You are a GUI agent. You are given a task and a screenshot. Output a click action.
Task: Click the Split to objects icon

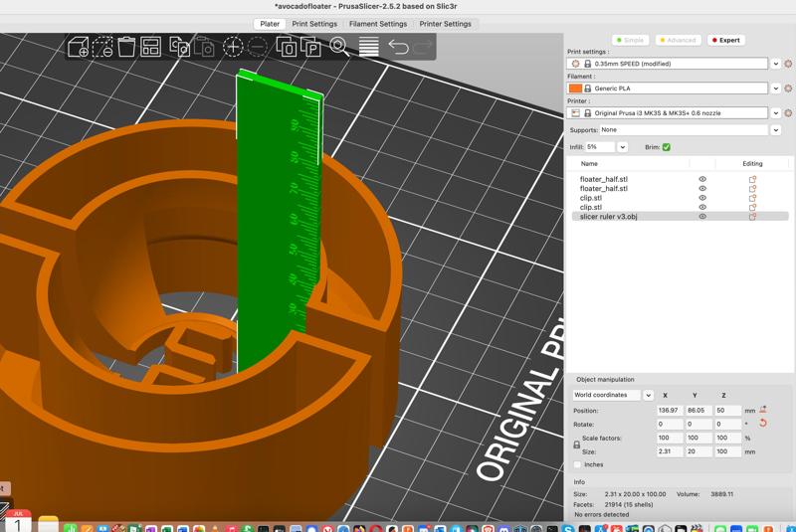click(x=287, y=47)
